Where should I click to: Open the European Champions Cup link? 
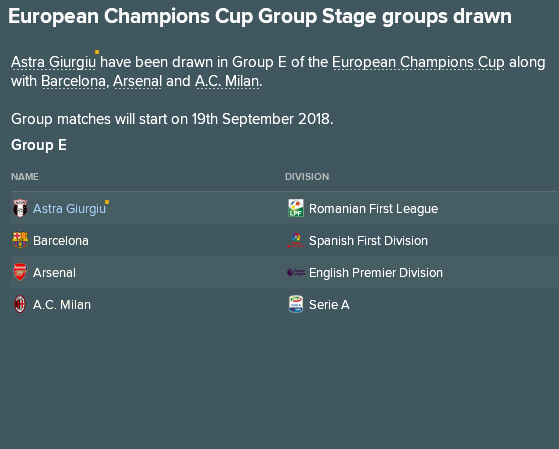pos(418,62)
